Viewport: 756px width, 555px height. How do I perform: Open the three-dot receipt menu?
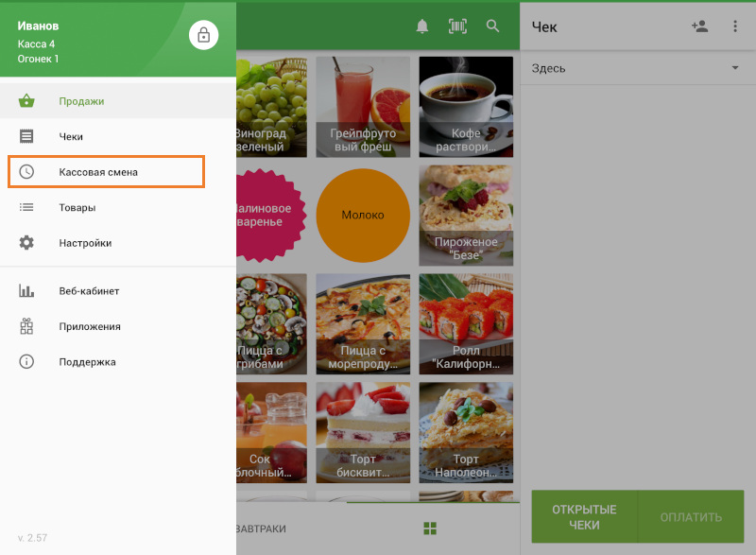735,26
